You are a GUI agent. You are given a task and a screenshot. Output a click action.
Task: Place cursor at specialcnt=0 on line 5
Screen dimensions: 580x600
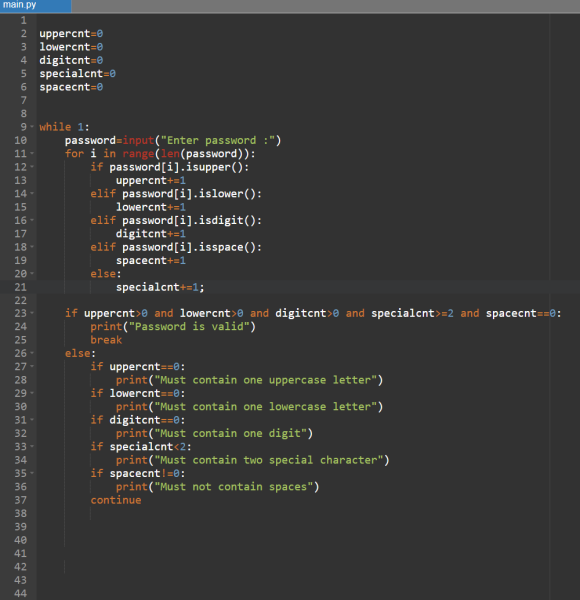(77, 73)
